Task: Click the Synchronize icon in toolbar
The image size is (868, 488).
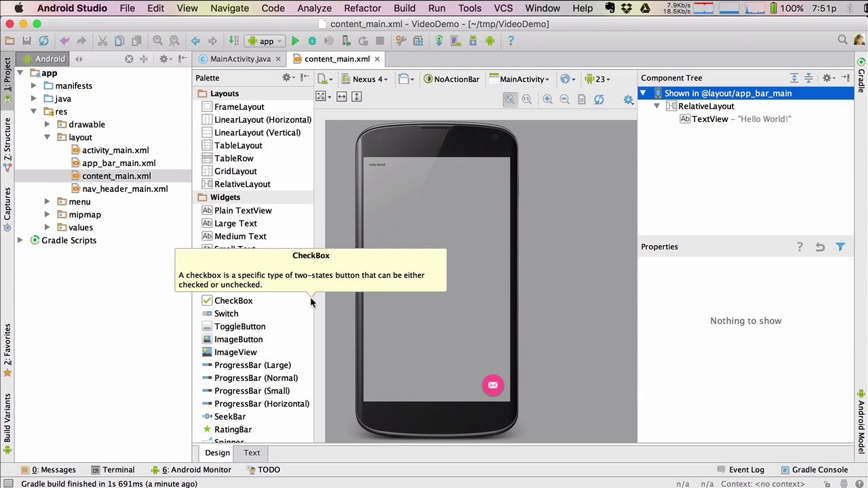Action: [43, 41]
